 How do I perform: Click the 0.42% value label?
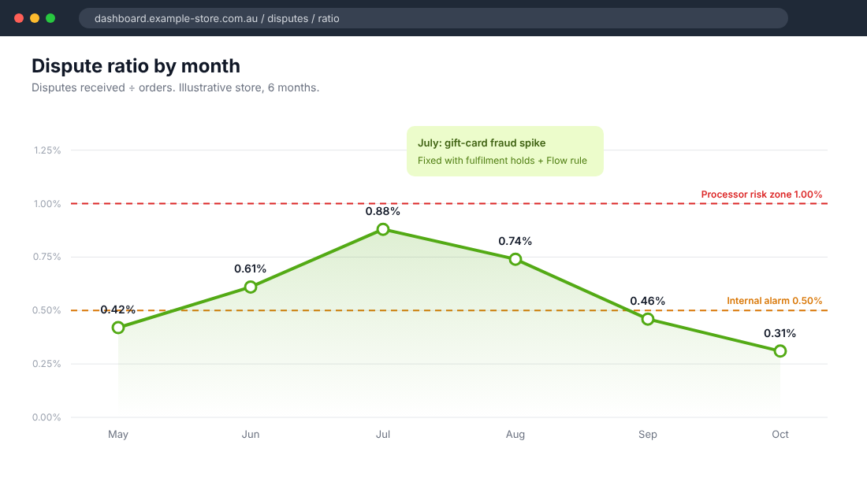(117, 309)
